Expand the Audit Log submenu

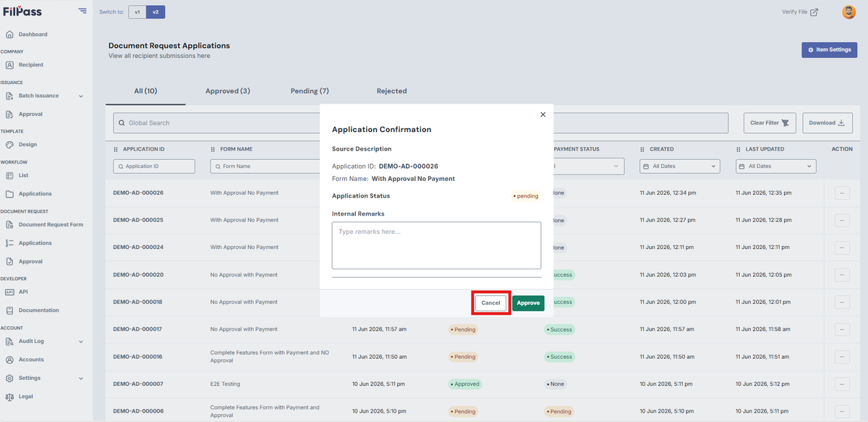[81, 342]
